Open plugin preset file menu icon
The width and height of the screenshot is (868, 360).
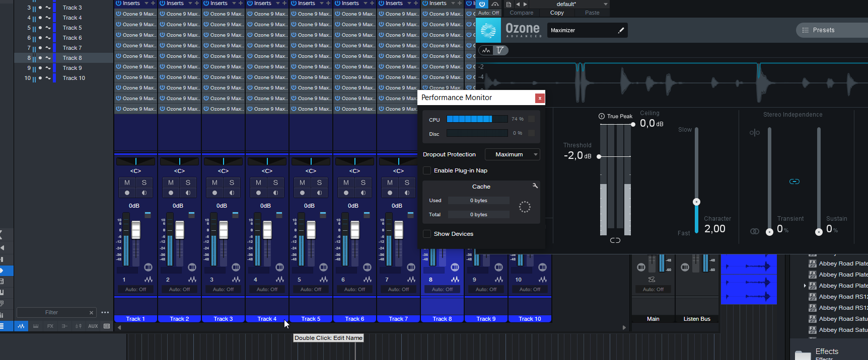(x=509, y=4)
